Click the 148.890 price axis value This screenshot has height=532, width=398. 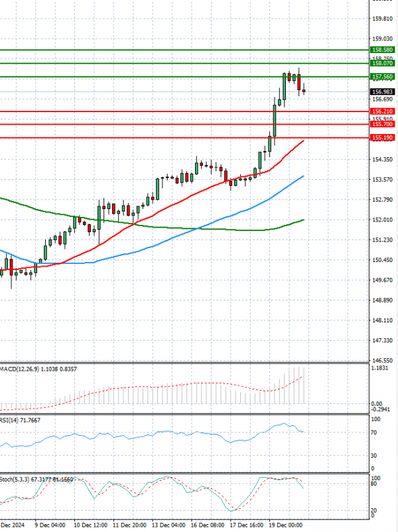382,300
